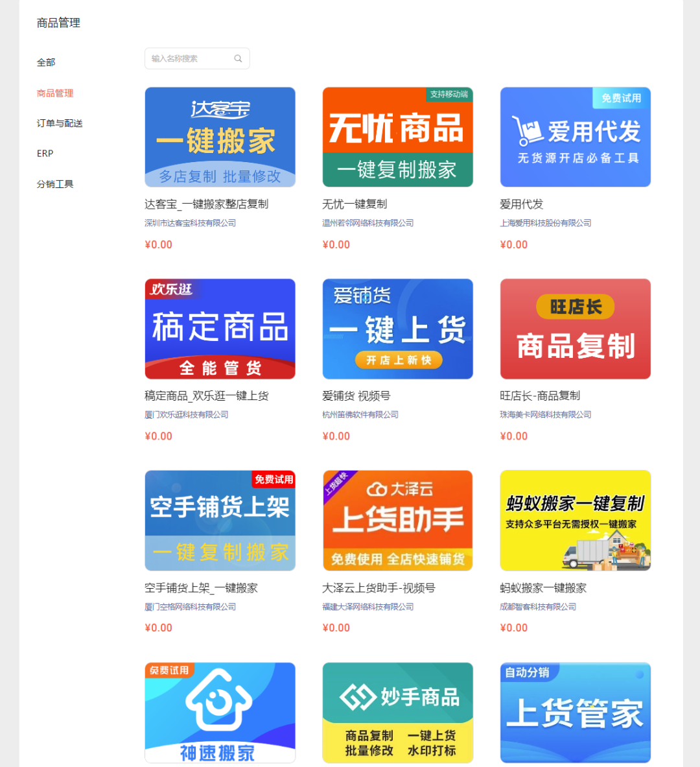Select 商品管理 category in sidebar
The height and width of the screenshot is (767, 700).
tap(55, 93)
